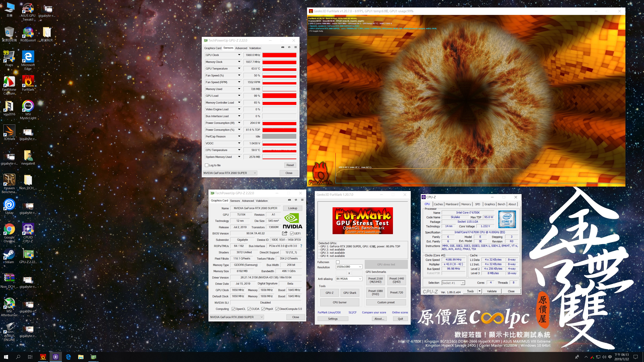Viewport: 644px width, 362px height.
Task: Open the CPU-Z Socket #1 selection dropdown
Action: (x=453, y=283)
